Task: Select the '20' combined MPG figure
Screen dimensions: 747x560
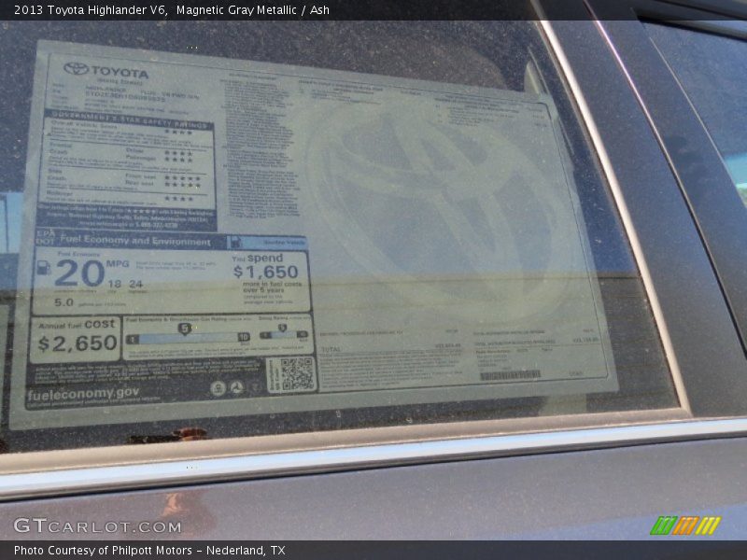Action: coord(80,273)
